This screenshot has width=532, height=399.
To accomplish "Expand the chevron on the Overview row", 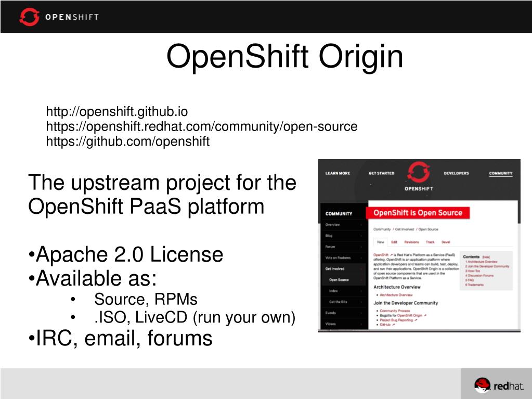I will pos(361,225).
